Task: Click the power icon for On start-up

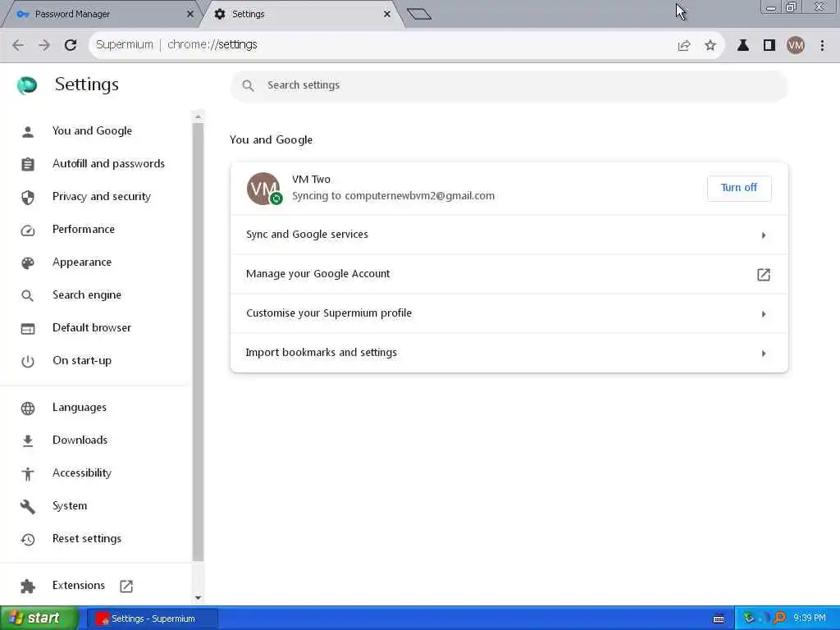Action: (28, 362)
